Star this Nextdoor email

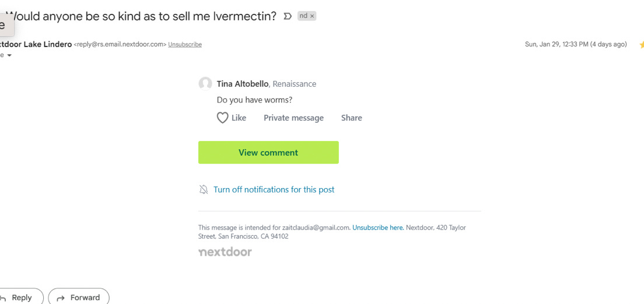click(x=642, y=44)
